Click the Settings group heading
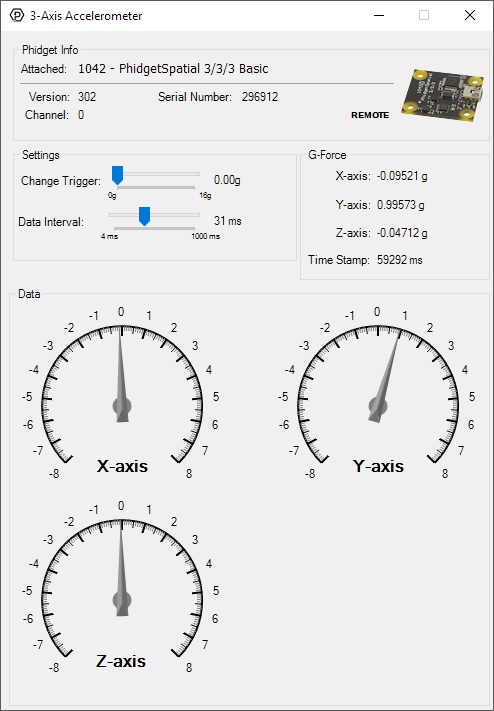Image resolution: width=494 pixels, height=711 pixels. [41, 155]
